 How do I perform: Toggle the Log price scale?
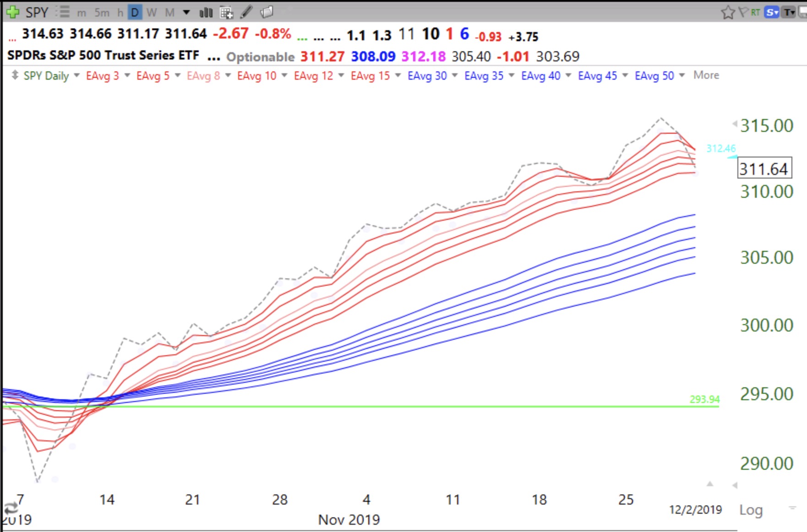[x=751, y=510]
